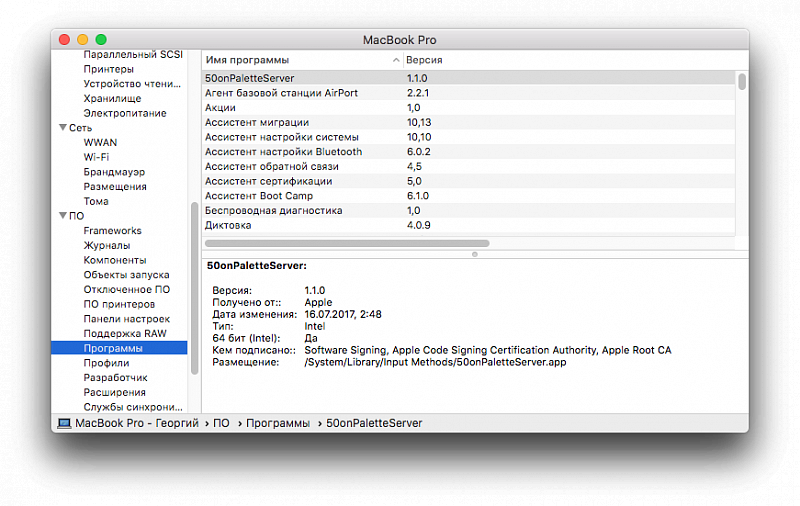Click the split divider handle between panes

(x=474, y=254)
